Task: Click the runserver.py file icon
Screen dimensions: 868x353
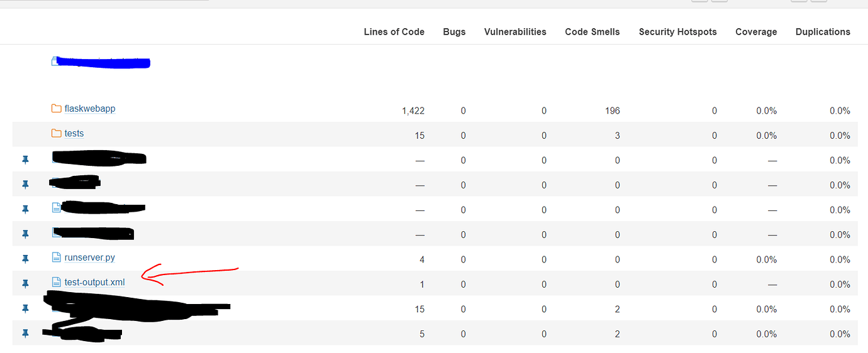Action: pyautogui.click(x=57, y=257)
